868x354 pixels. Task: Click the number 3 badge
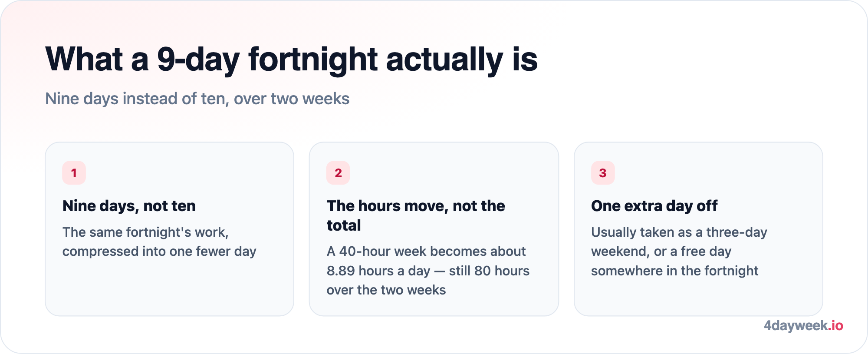(x=603, y=173)
